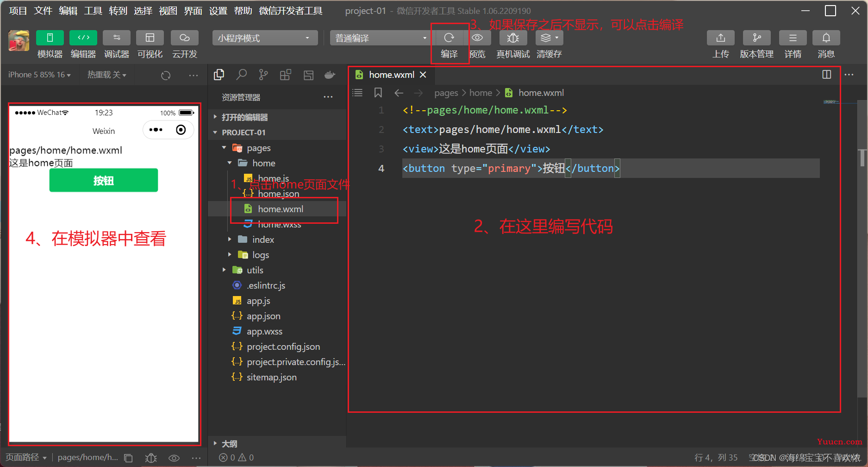Open sitemap.json file

point(277,377)
